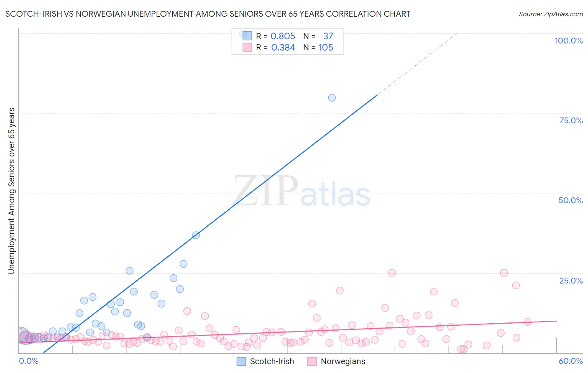Image resolution: width=588 pixels, height=373 pixels.
Task: Click the pink swatch beside R = 0.384
Action: tap(247, 47)
